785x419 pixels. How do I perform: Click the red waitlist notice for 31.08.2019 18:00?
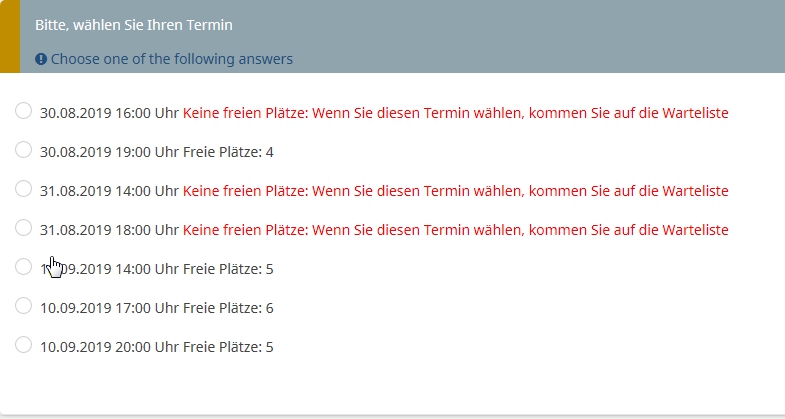click(x=455, y=230)
